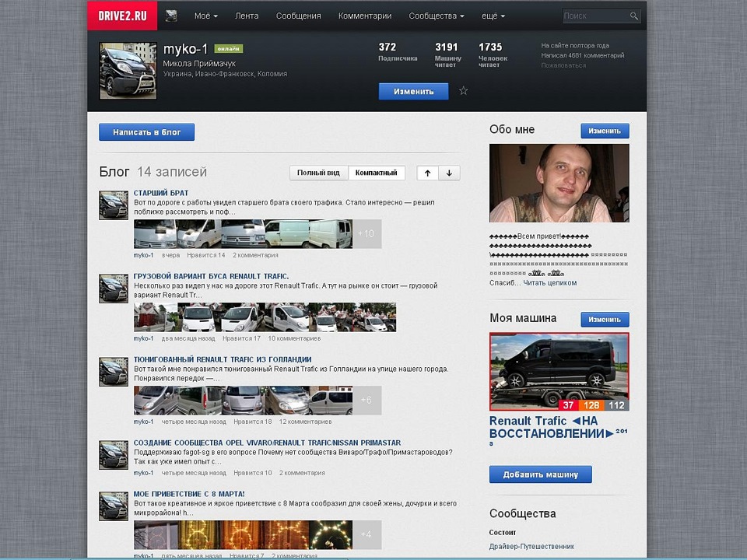Expand the ещё dropdown menu
The height and width of the screenshot is (560, 747).
point(493,16)
